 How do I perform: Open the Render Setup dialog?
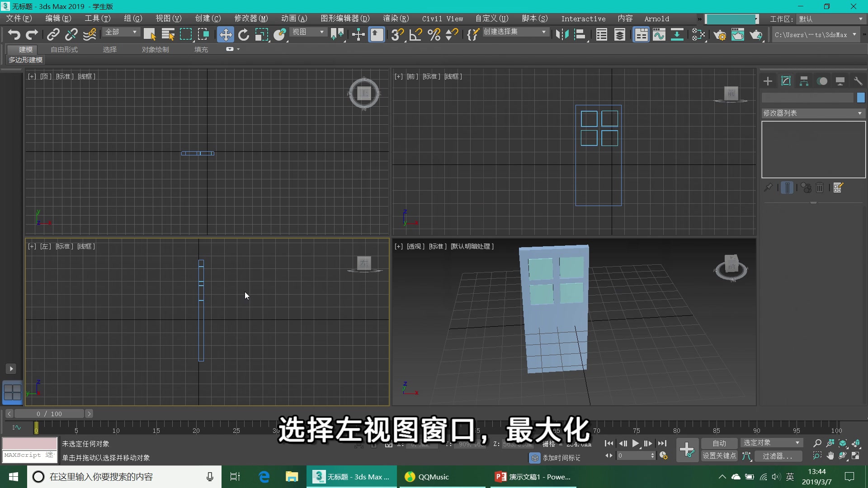point(720,34)
